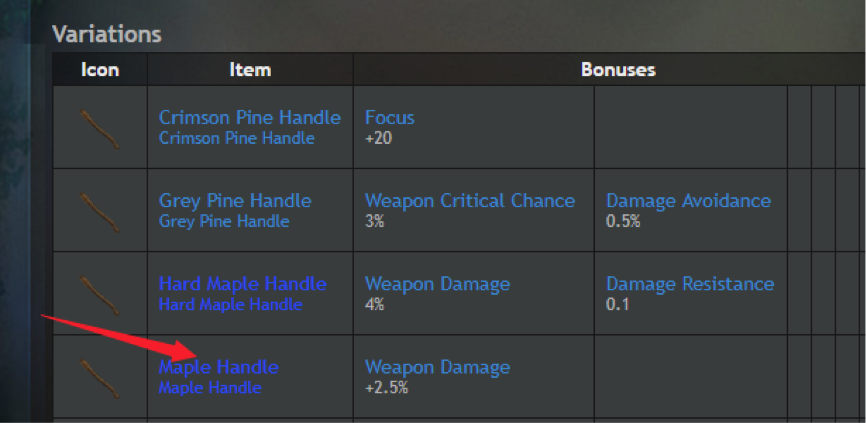
Task: Open the Grey Pine Handle title link
Action: [235, 200]
